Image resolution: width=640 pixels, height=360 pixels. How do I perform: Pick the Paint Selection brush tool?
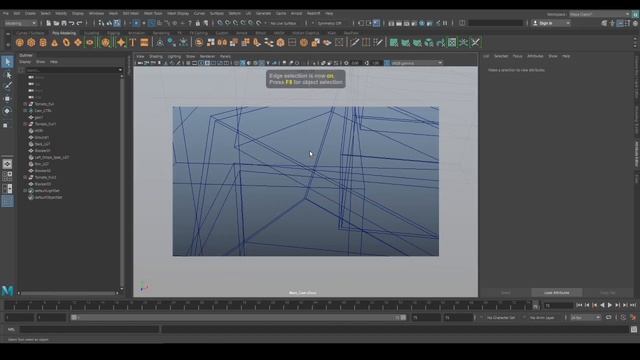pos(7,86)
